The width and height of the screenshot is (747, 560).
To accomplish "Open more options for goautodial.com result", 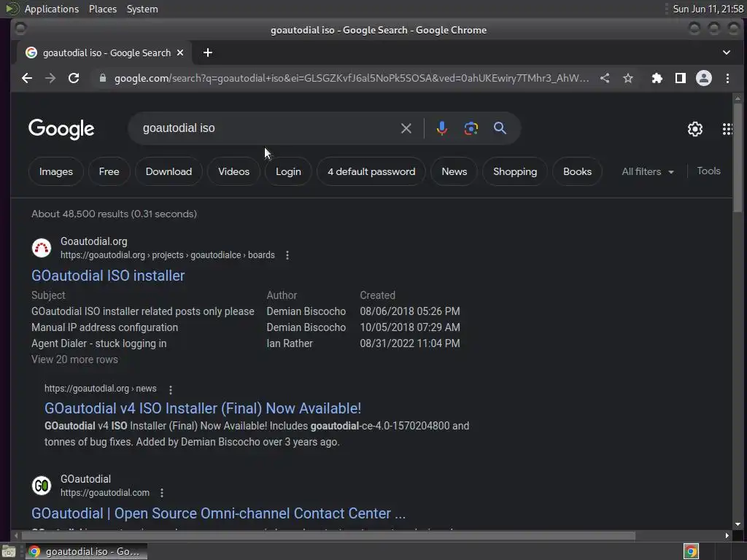I will tap(162, 493).
